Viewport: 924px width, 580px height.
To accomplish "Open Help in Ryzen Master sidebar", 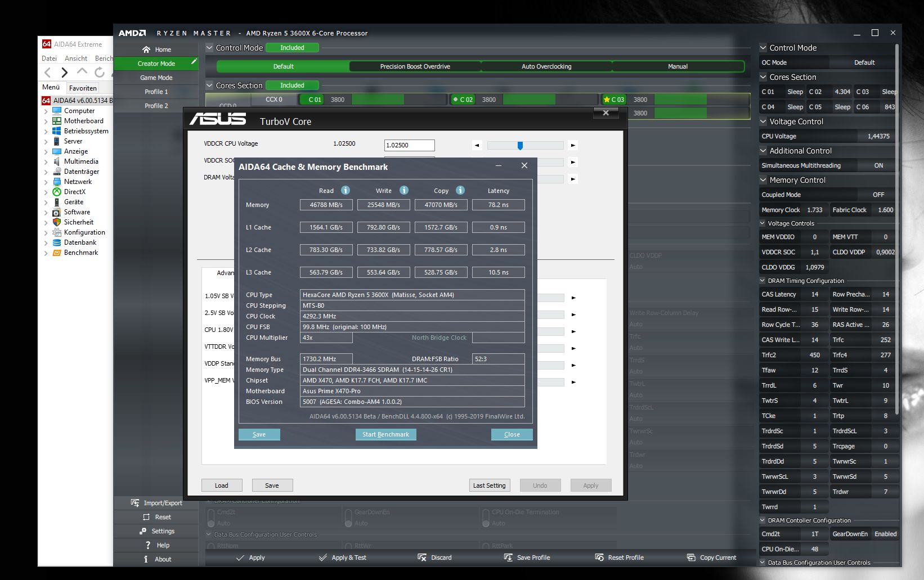I will coord(156,545).
